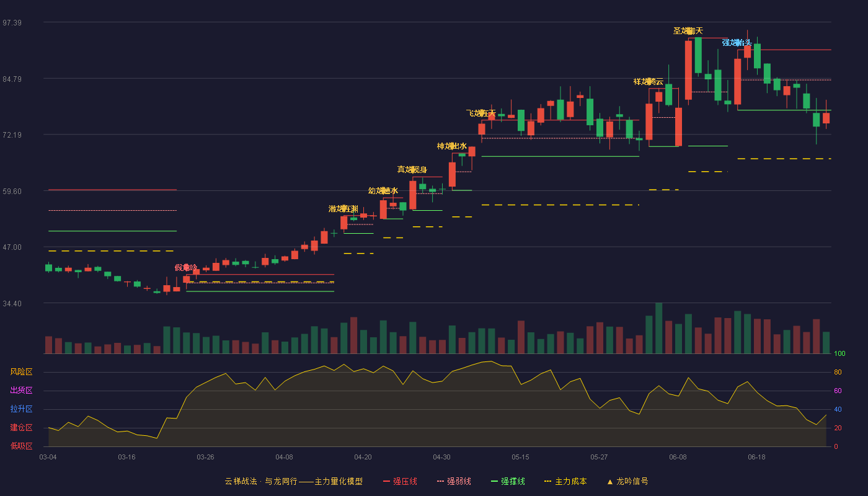Click the 强压线 legend entry
The height and width of the screenshot is (496, 868).
(x=400, y=481)
